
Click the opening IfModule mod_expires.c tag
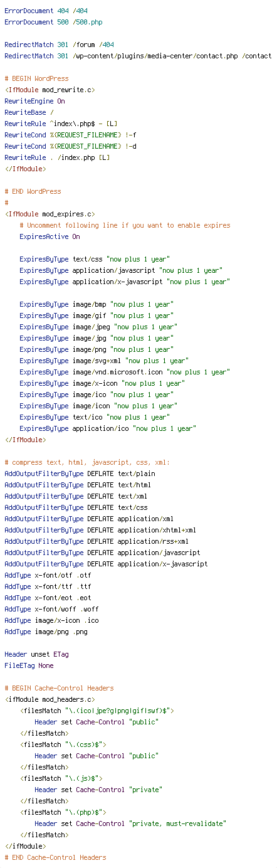(50, 214)
